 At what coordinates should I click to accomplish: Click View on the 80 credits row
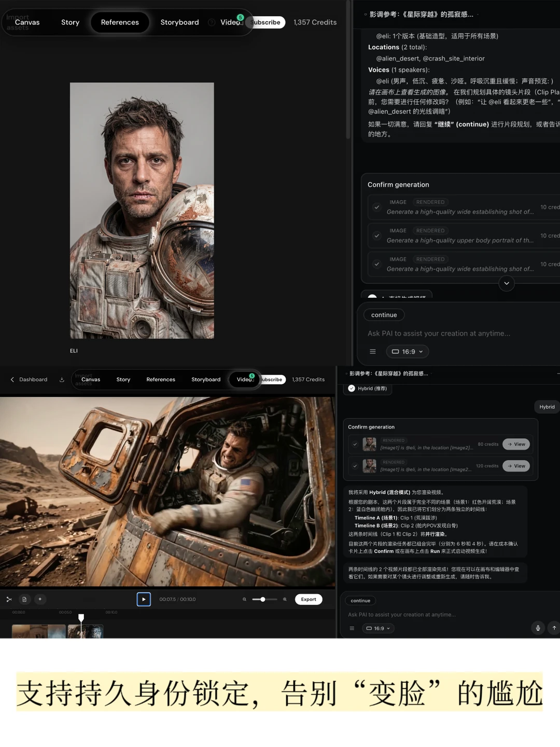516,444
